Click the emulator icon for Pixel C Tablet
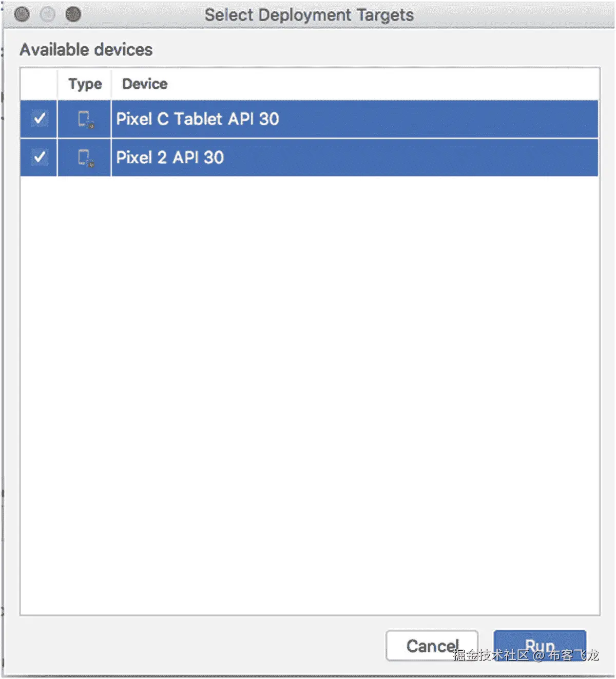616x679 pixels. pyautogui.click(x=85, y=119)
